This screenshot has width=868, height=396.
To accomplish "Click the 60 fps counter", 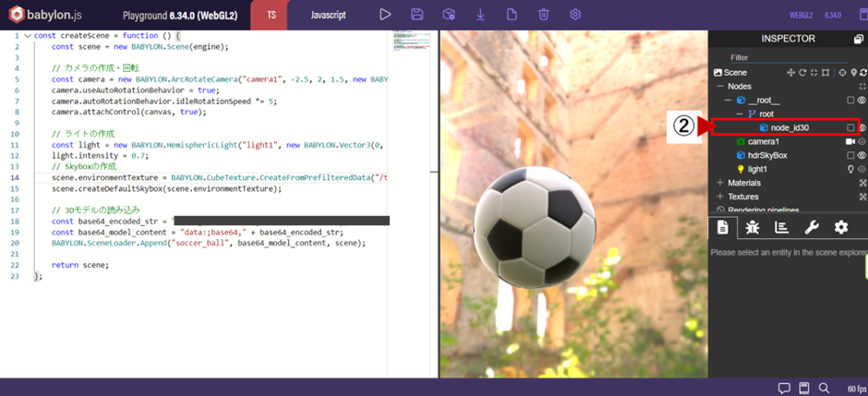I will point(855,387).
